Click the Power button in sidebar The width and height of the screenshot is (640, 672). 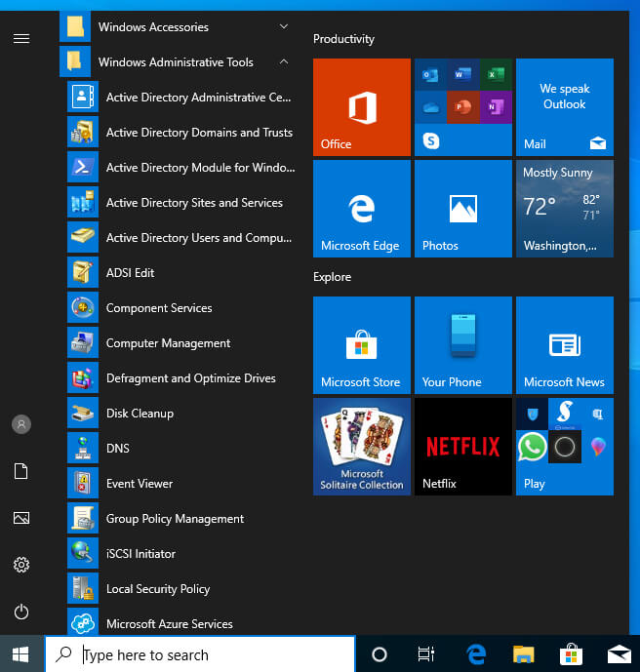[x=21, y=612]
